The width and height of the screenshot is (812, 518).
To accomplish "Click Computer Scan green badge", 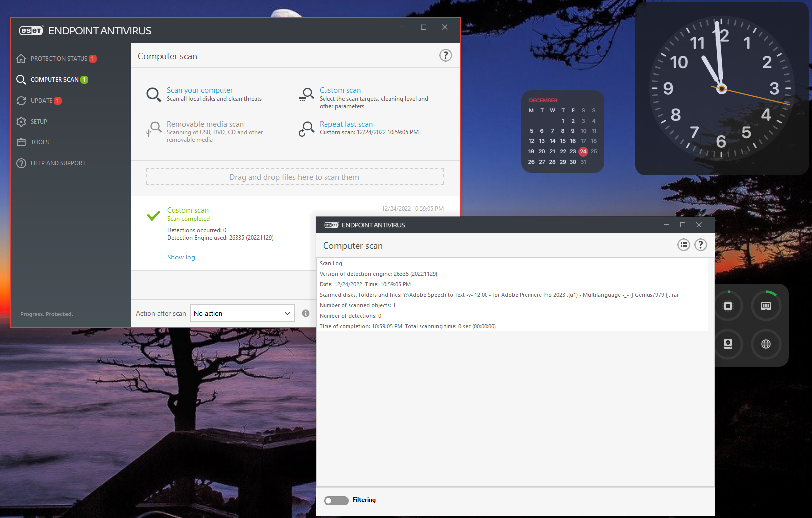I will click(84, 80).
